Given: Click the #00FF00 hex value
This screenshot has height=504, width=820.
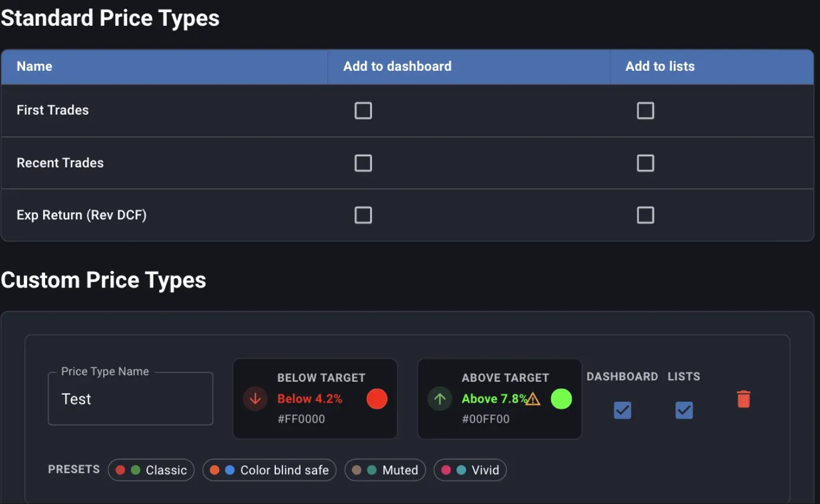Looking at the screenshot, I should click(486, 419).
